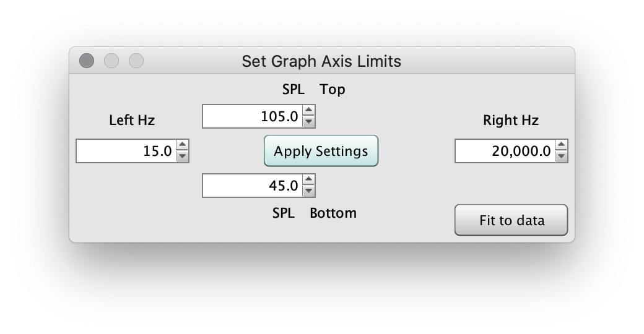Image resolution: width=644 pixels, height=334 pixels.
Task: Click the zoom window button in title bar
Action: tap(136, 61)
